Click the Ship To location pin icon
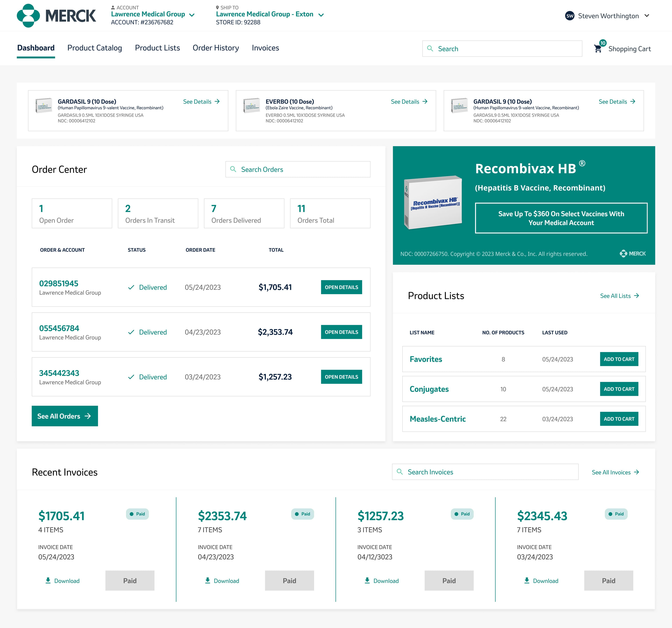The height and width of the screenshot is (628, 672). pos(217,7)
